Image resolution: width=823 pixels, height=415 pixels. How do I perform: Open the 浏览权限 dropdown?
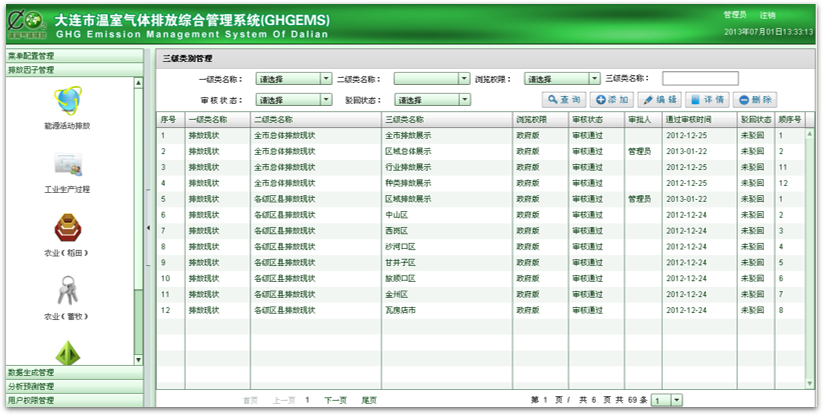pyautogui.click(x=562, y=79)
